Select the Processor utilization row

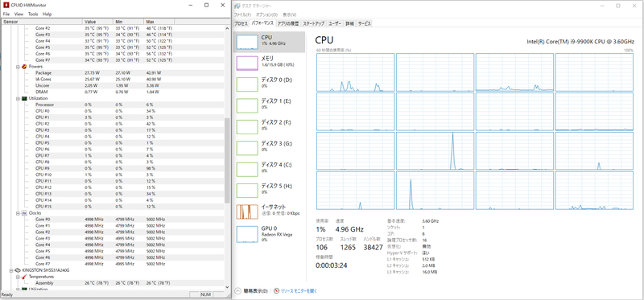[113, 105]
